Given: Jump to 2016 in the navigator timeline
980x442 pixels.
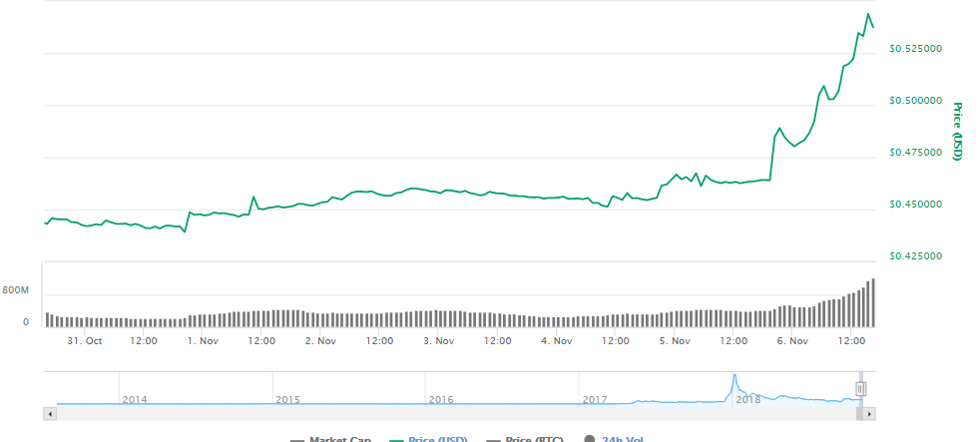Looking at the screenshot, I should [x=440, y=399].
